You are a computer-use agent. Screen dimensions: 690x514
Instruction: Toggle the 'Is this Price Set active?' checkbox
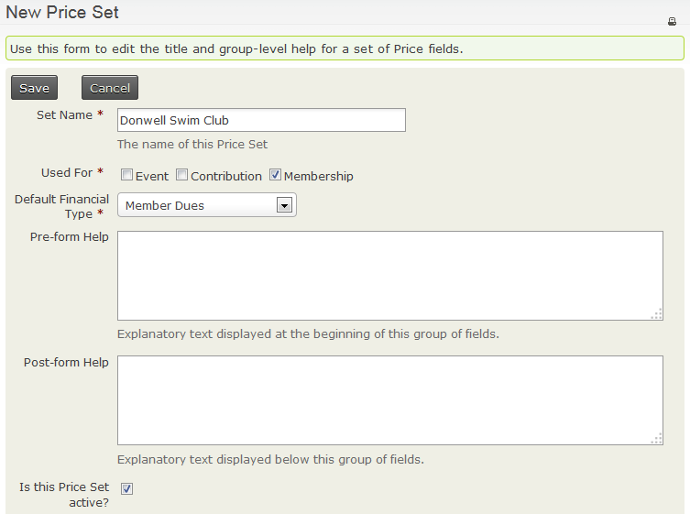[127, 489]
